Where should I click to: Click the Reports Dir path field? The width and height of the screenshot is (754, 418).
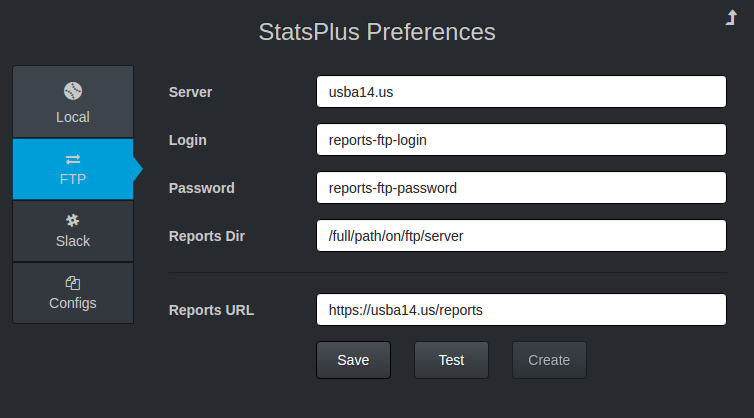tap(520, 236)
